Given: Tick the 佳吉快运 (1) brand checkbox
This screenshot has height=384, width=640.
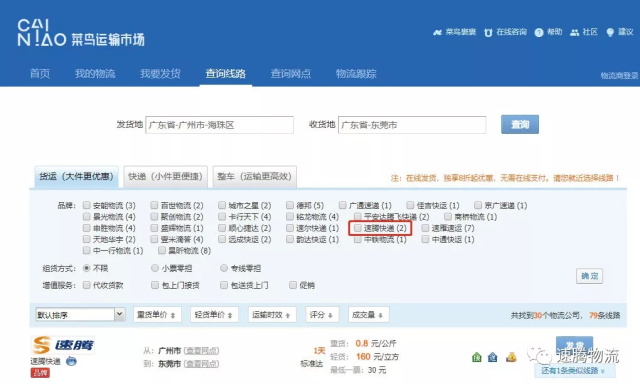Looking at the screenshot, I should 410,205.
